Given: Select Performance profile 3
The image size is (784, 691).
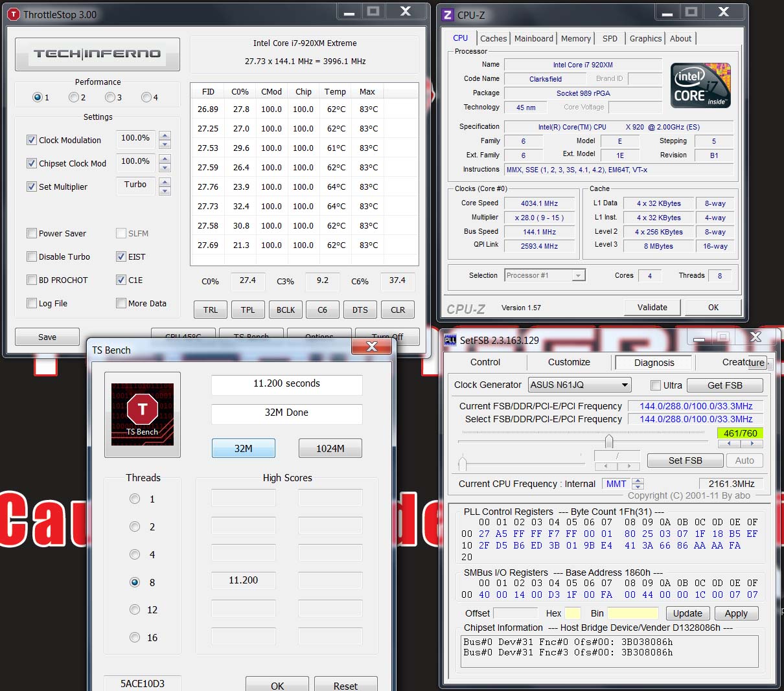Looking at the screenshot, I should click(x=110, y=97).
